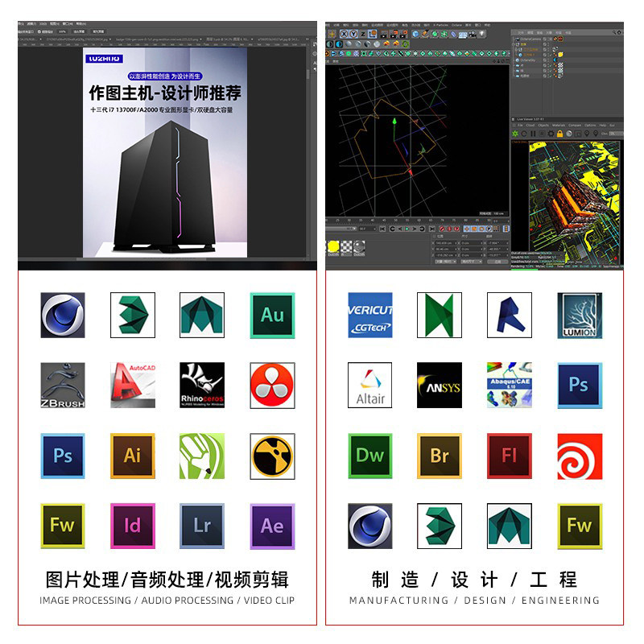This screenshot has height=644, width=644.
Task: Open the Flash Fl icon
Action: [x=510, y=456]
